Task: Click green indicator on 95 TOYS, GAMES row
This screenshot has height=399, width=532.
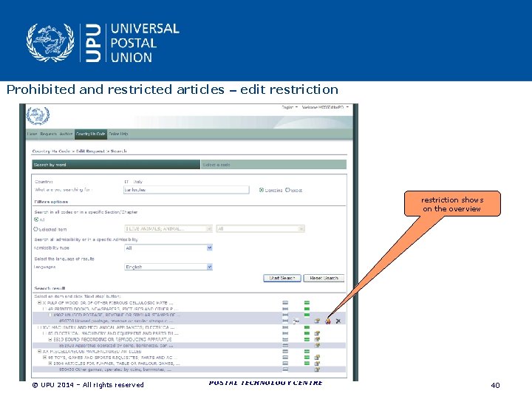Action: point(307,358)
